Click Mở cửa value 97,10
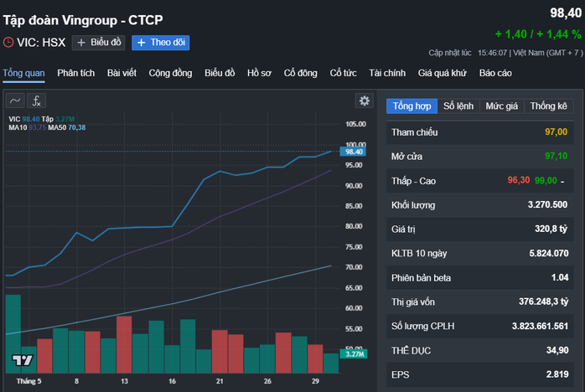This screenshot has height=392, width=585. pyautogui.click(x=556, y=157)
